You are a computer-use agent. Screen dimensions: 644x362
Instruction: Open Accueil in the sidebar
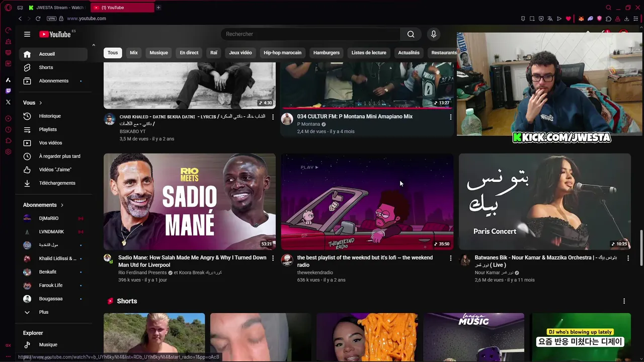pos(53,54)
